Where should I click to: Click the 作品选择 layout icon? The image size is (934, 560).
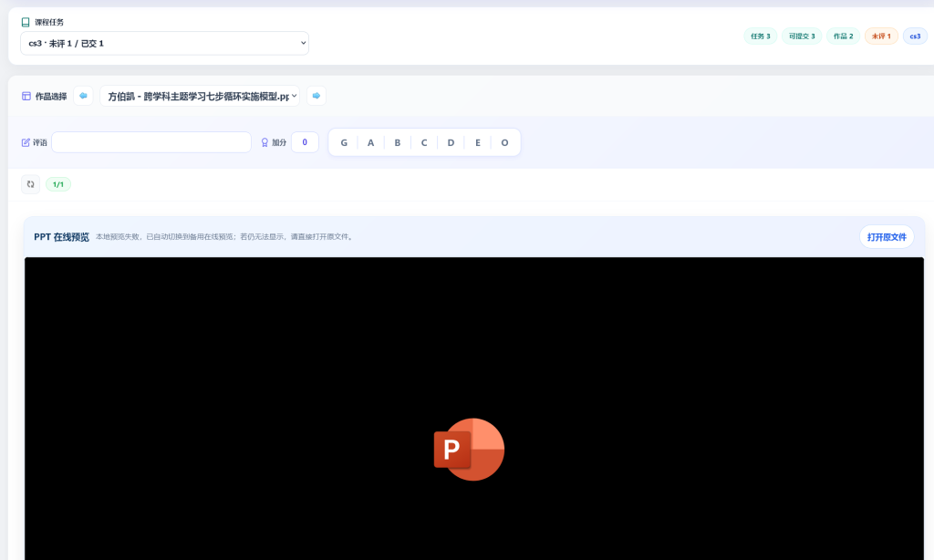coord(26,96)
